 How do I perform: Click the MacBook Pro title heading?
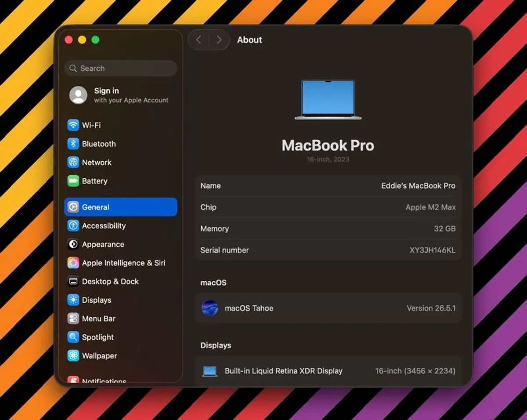(x=328, y=145)
